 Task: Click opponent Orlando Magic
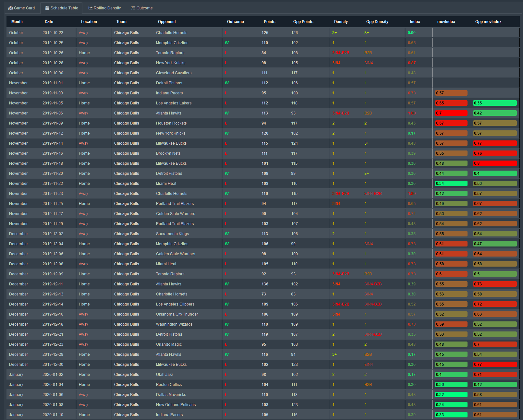169,344
